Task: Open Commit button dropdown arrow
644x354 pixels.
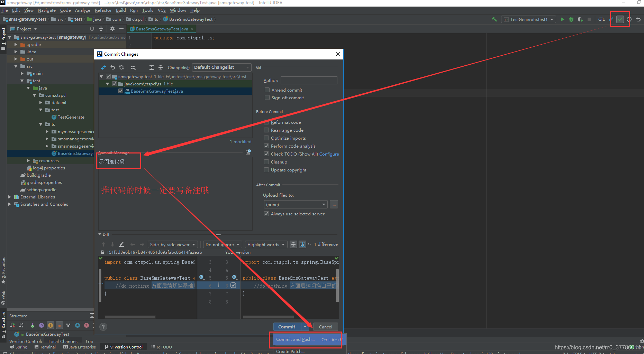Action: [305, 327]
